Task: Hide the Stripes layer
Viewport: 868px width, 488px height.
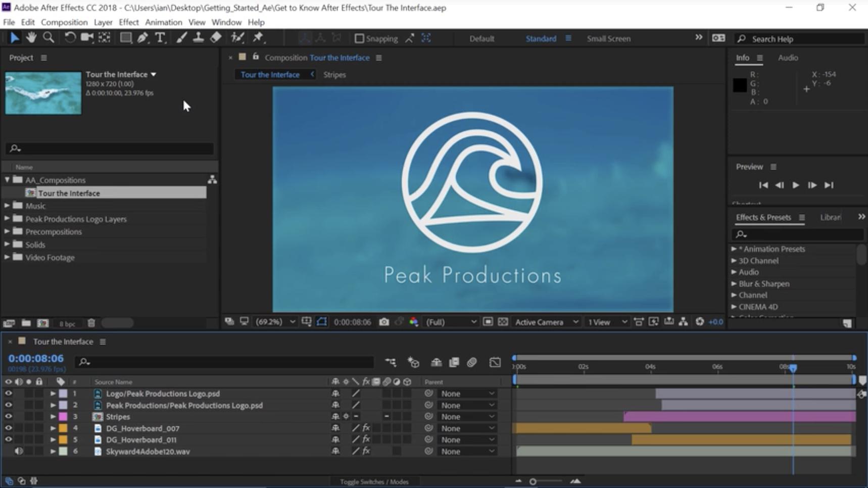Action: click(8, 417)
